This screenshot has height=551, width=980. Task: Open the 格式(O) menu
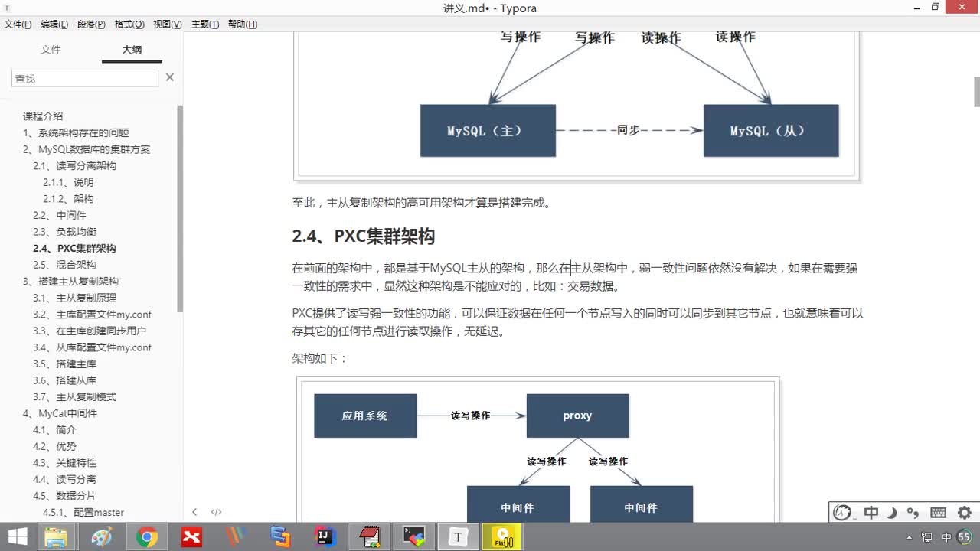(x=129, y=24)
